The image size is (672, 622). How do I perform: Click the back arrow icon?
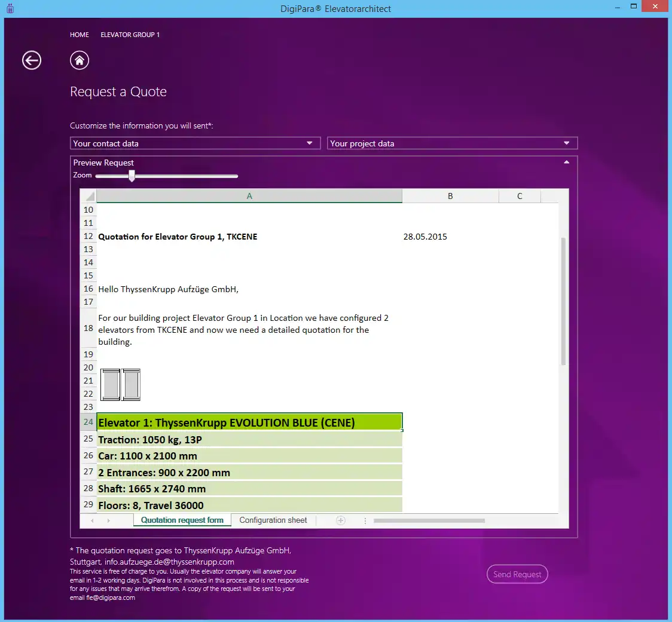coord(32,60)
